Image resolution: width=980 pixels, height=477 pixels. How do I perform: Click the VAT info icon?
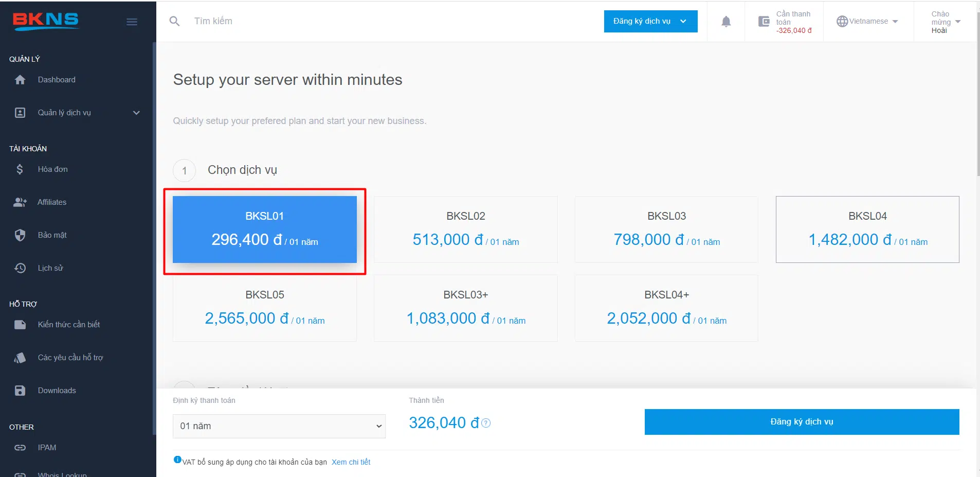pyautogui.click(x=177, y=460)
